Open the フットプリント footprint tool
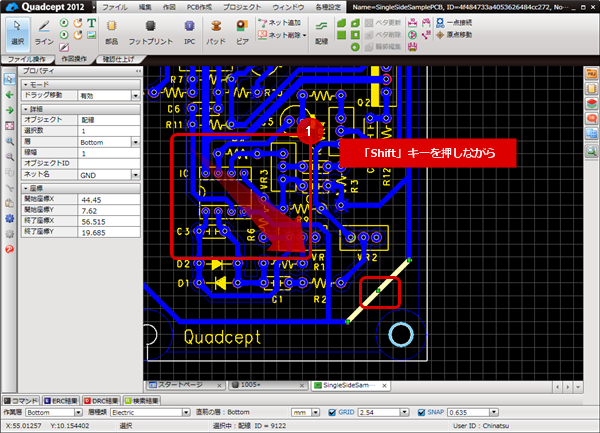 click(x=150, y=33)
